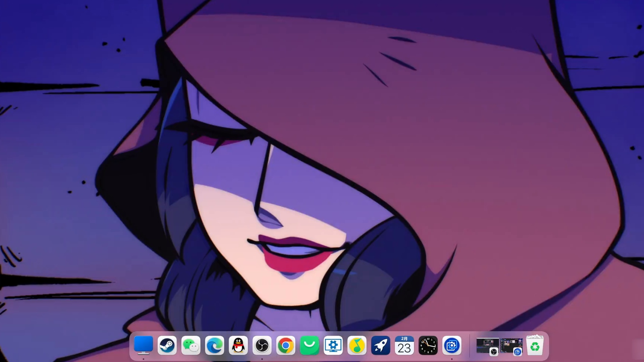Open calendar showing date 23
Image resolution: width=644 pixels, height=362 pixels.
click(x=404, y=346)
